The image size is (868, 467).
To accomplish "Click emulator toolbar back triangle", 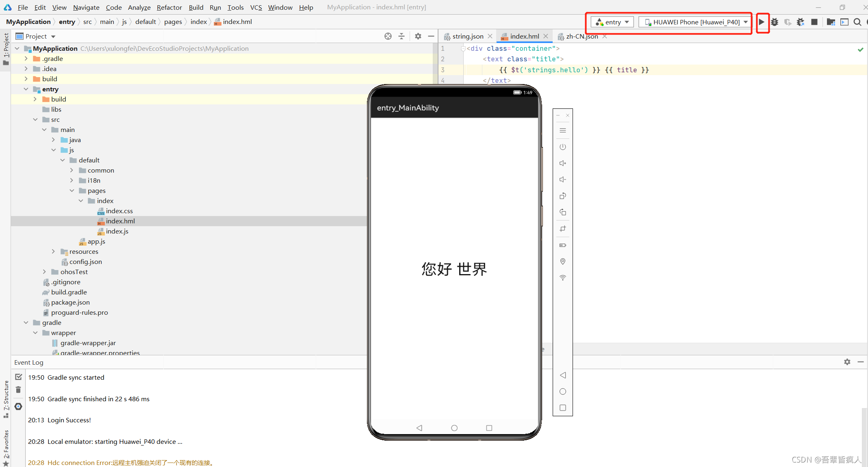I will [563, 375].
